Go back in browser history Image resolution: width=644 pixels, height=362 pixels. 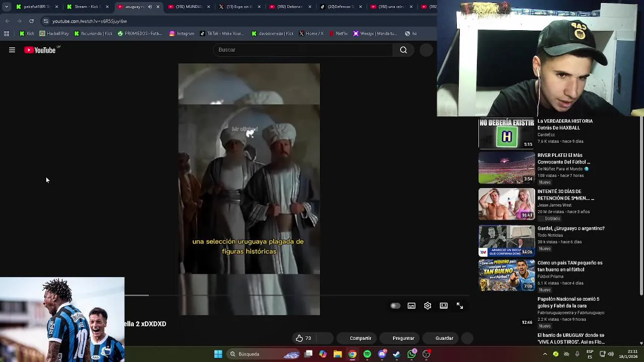tap(7, 21)
